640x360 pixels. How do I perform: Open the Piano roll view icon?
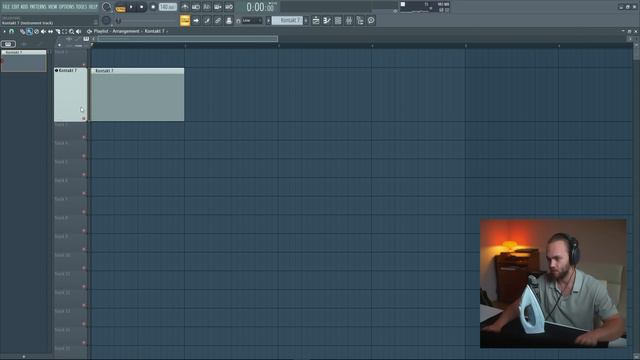[x=327, y=20]
